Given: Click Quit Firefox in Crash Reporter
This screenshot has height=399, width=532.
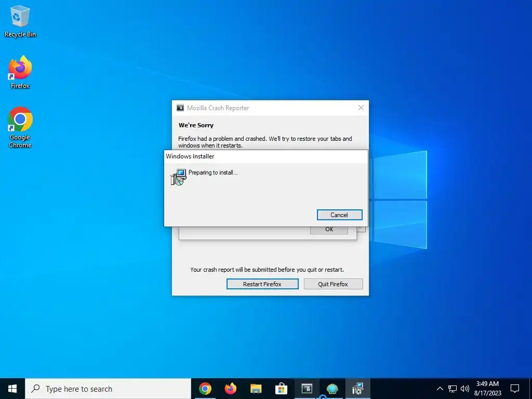Looking at the screenshot, I should point(333,284).
